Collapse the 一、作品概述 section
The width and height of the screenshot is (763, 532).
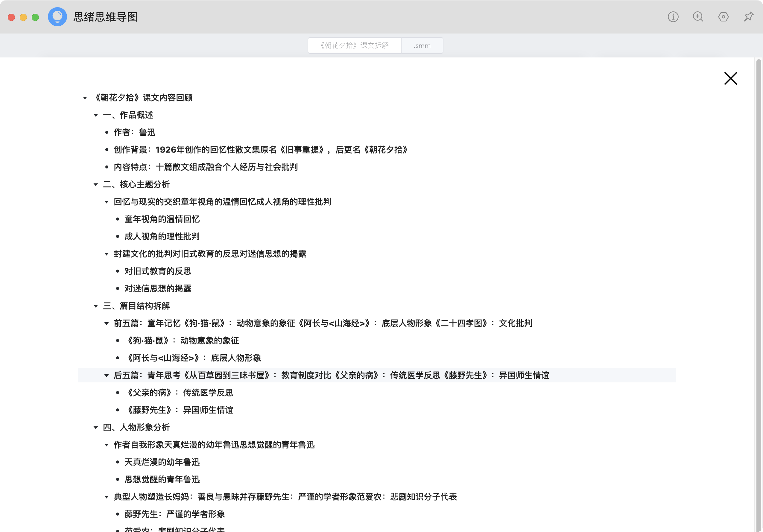pyautogui.click(x=96, y=115)
